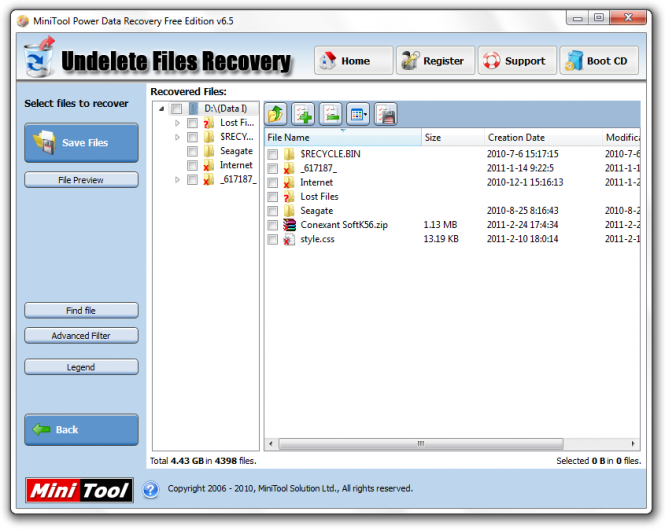Image resolution: width=665 pixels, height=530 pixels.
Task: Click the $RECYCLE.BIN folder icon in list
Action: 289,153
